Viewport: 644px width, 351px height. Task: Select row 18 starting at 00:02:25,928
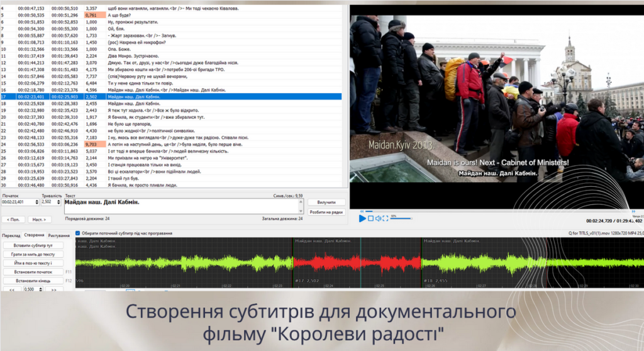pos(171,104)
